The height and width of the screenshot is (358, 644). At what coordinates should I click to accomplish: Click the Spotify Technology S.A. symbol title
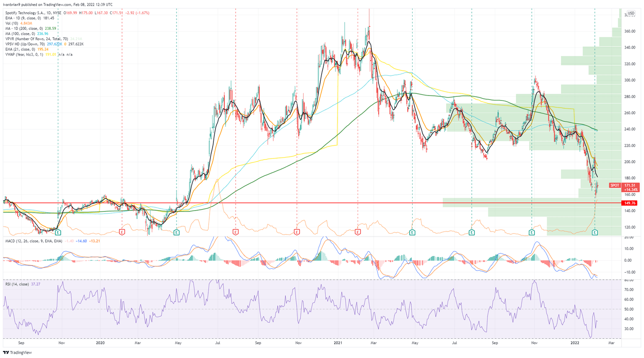point(24,13)
